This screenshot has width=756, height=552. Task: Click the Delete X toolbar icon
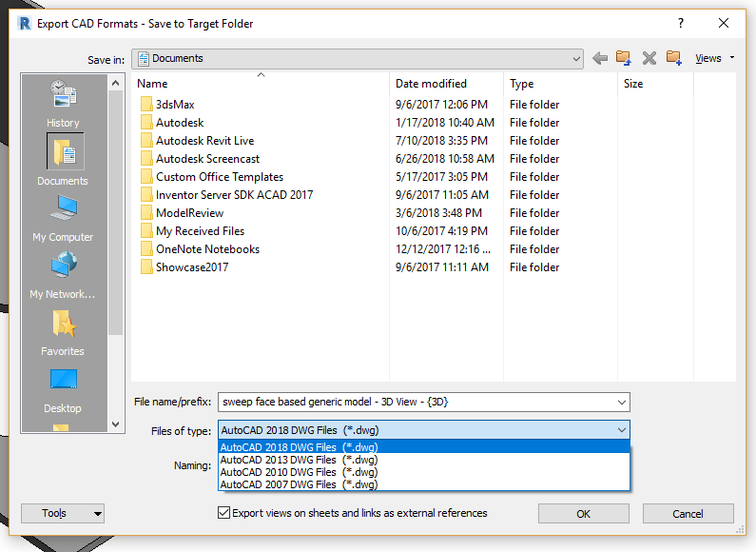coord(649,58)
